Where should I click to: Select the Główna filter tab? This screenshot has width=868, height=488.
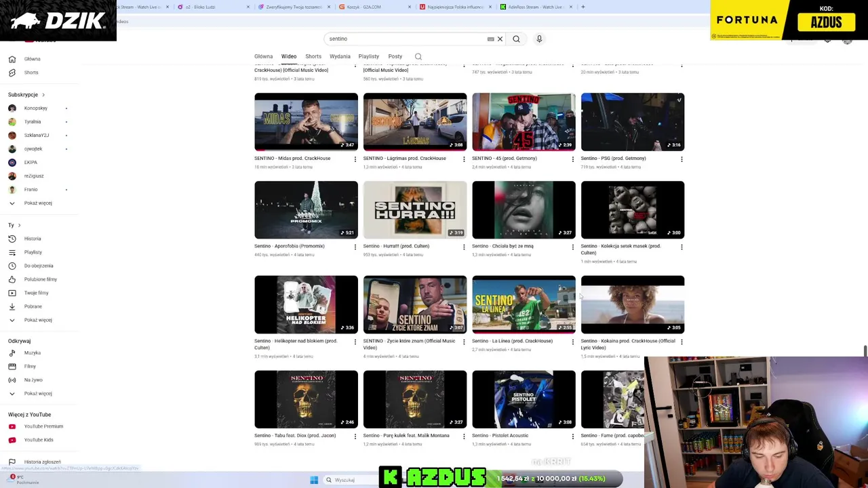point(263,56)
